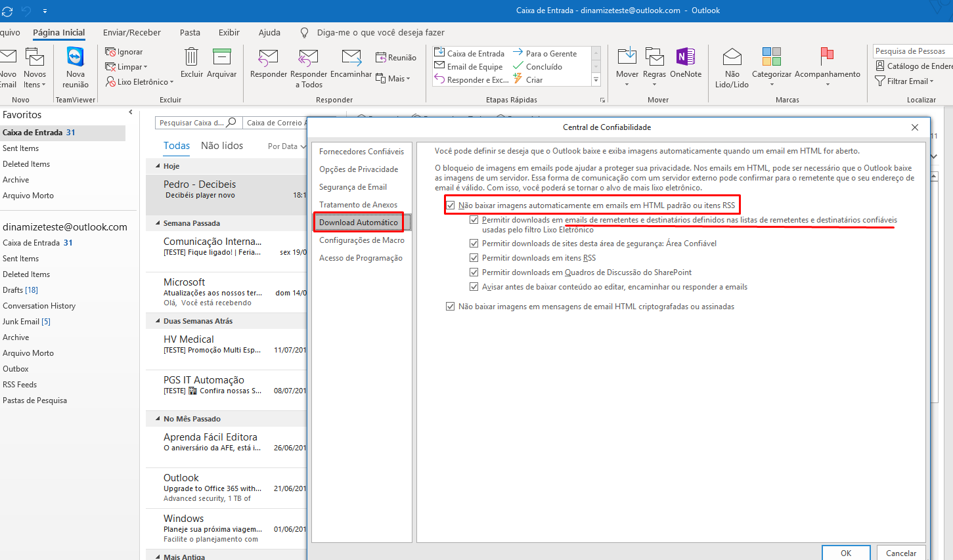The image size is (953, 560).
Task: Collapse the Hoje message group
Action: 158,166
